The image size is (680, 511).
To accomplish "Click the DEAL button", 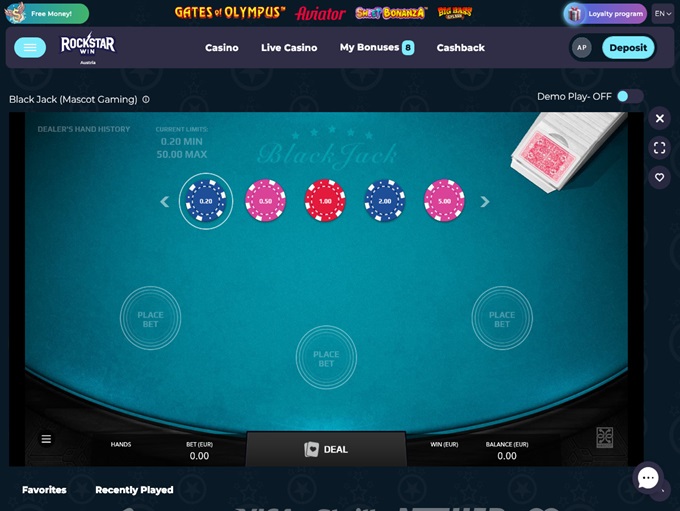I will [326, 449].
